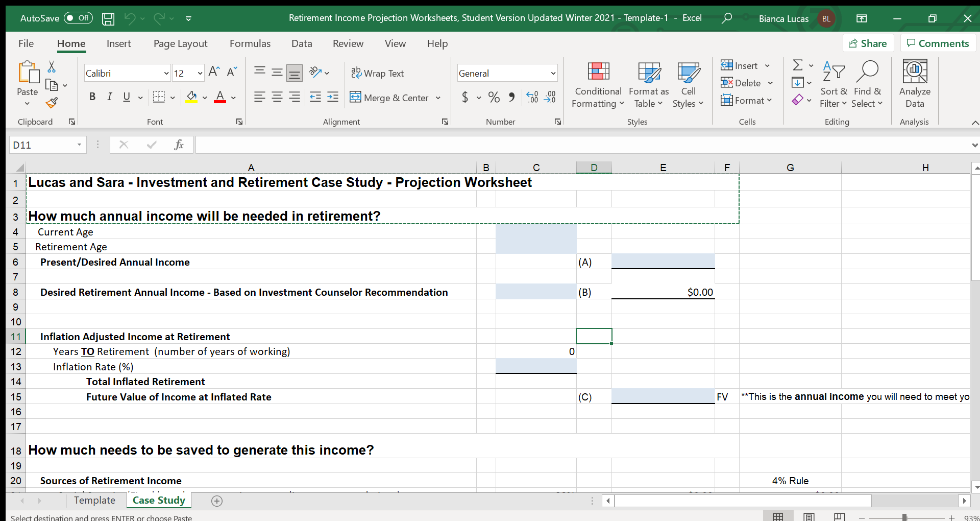Open Format as Table dropdown
Screen dimensions: 980x521
pyautogui.click(x=648, y=84)
